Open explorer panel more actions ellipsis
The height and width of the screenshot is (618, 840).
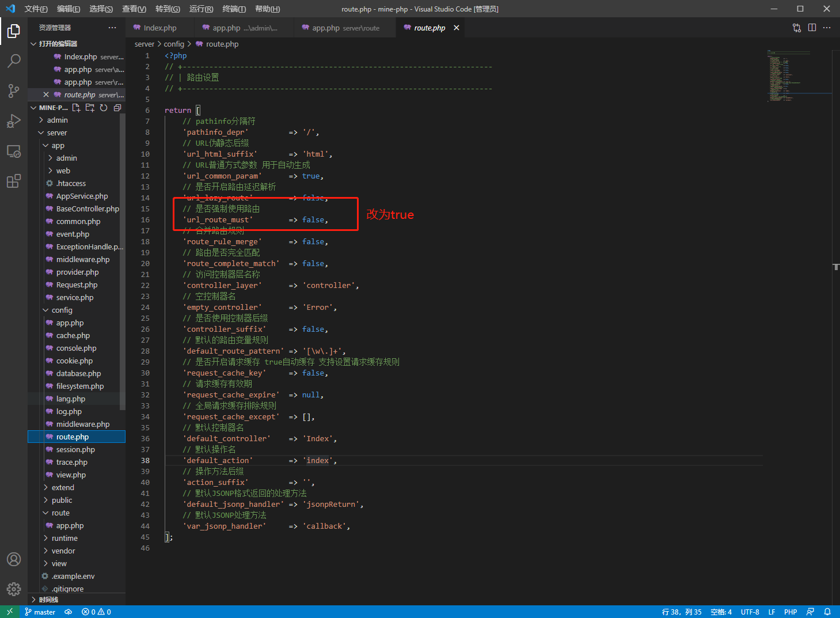pos(112,28)
